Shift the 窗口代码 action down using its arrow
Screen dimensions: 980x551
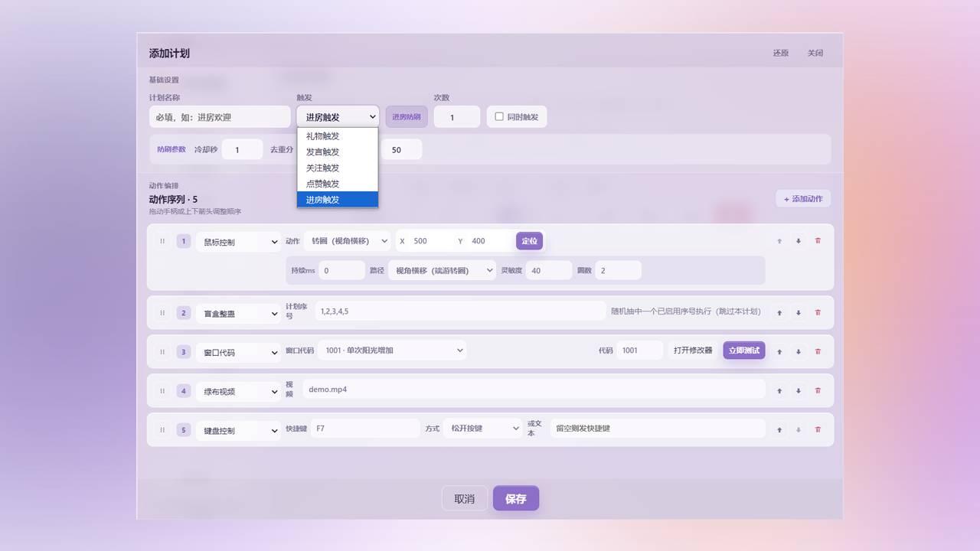pyautogui.click(x=799, y=351)
